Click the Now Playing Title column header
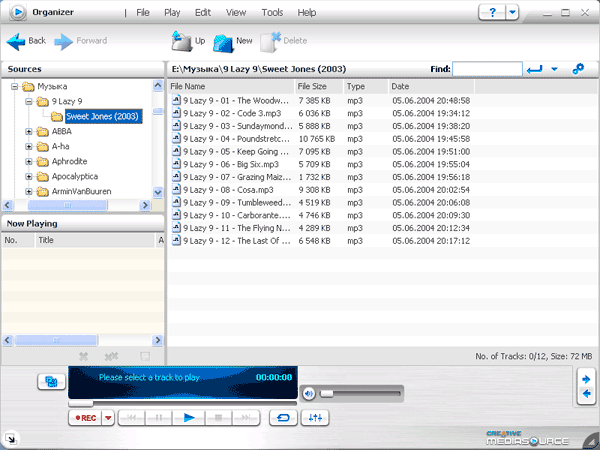The image size is (600, 450). [95, 240]
